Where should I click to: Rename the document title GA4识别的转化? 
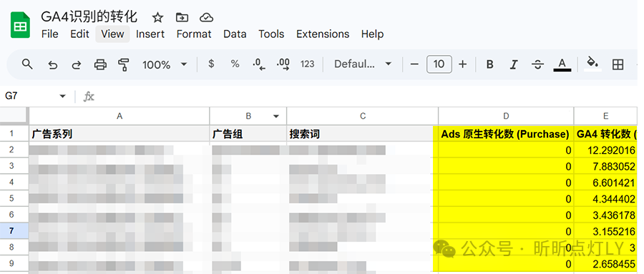click(x=89, y=17)
